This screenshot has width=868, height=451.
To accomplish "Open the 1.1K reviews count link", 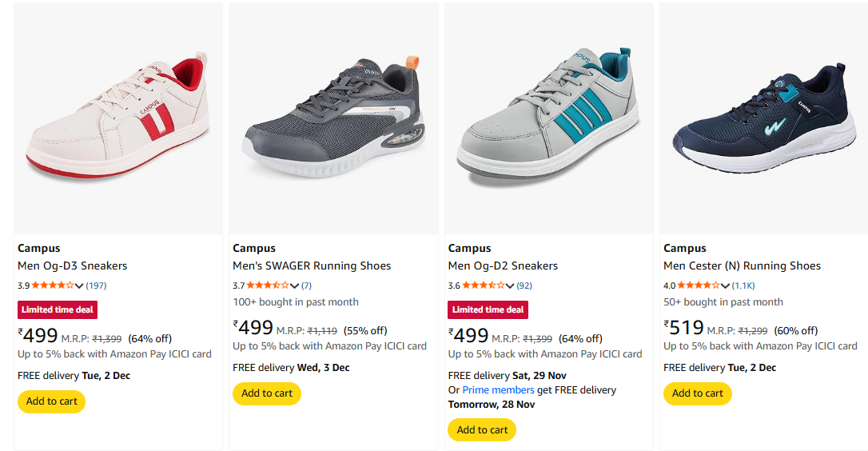I will 743,285.
